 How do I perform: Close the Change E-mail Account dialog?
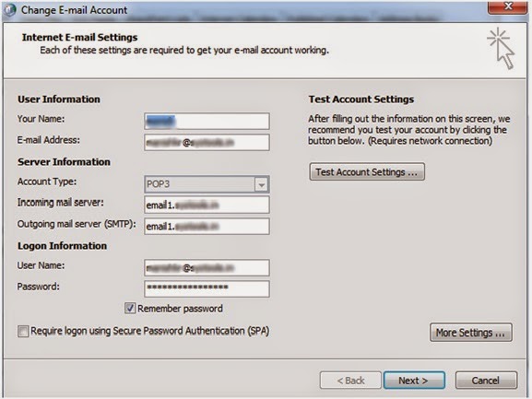pos(508,6)
